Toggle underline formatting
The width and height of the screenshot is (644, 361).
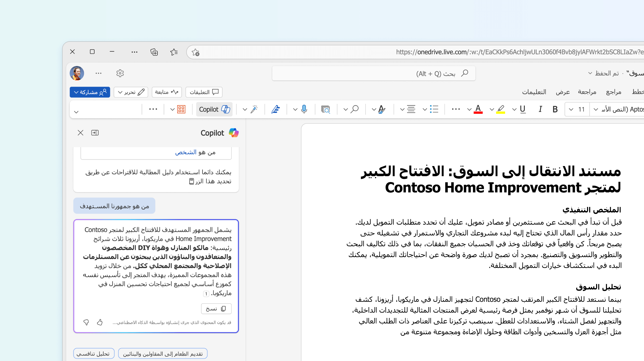[523, 109]
